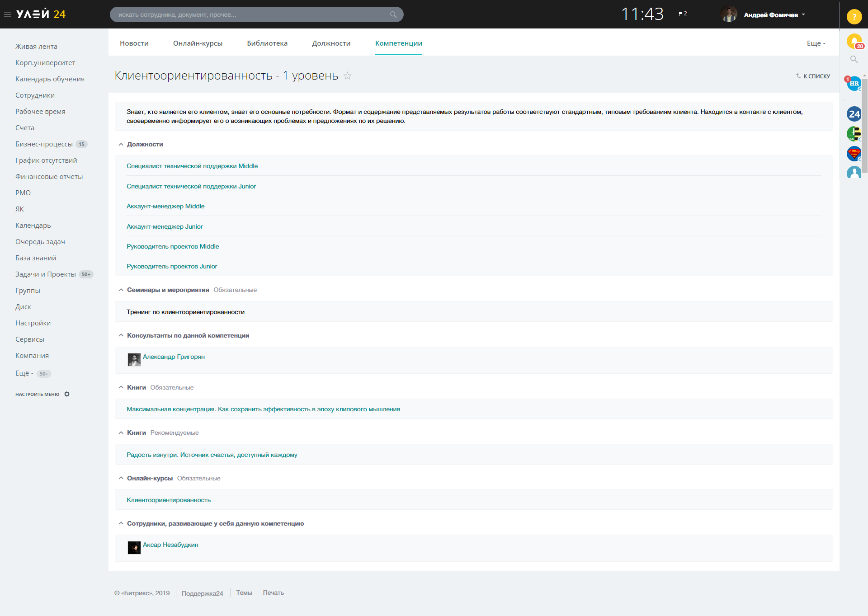868x616 pixels.
Task: Open Живая лента in left menu
Action: 36,47
